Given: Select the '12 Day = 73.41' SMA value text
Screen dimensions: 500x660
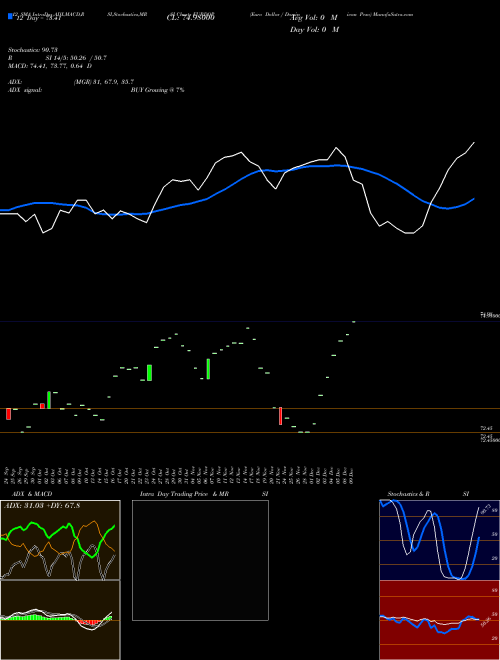Looking at the screenshot, I should click(x=39, y=18).
